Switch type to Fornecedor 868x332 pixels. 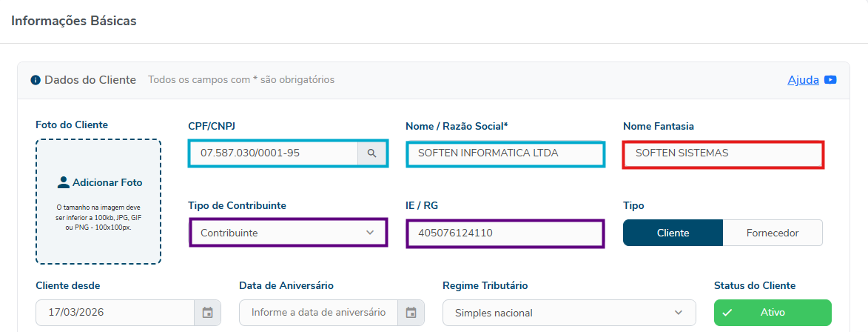pyautogui.click(x=772, y=233)
